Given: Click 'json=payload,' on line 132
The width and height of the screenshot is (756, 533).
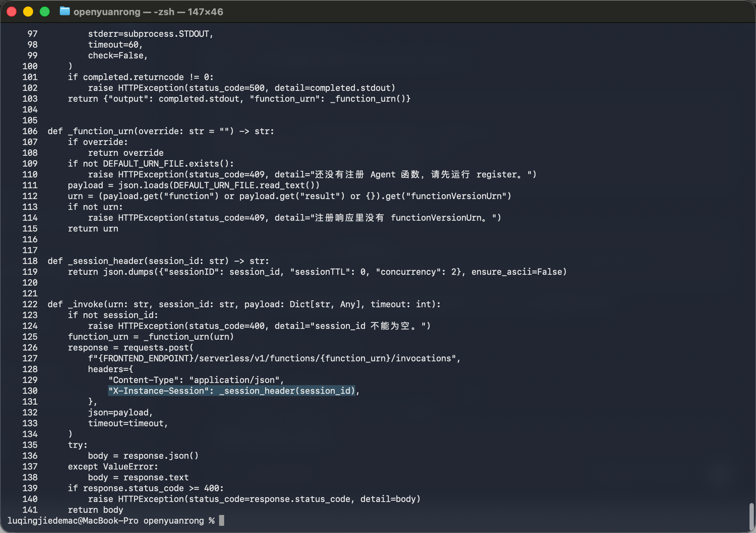Looking at the screenshot, I should [121, 413].
